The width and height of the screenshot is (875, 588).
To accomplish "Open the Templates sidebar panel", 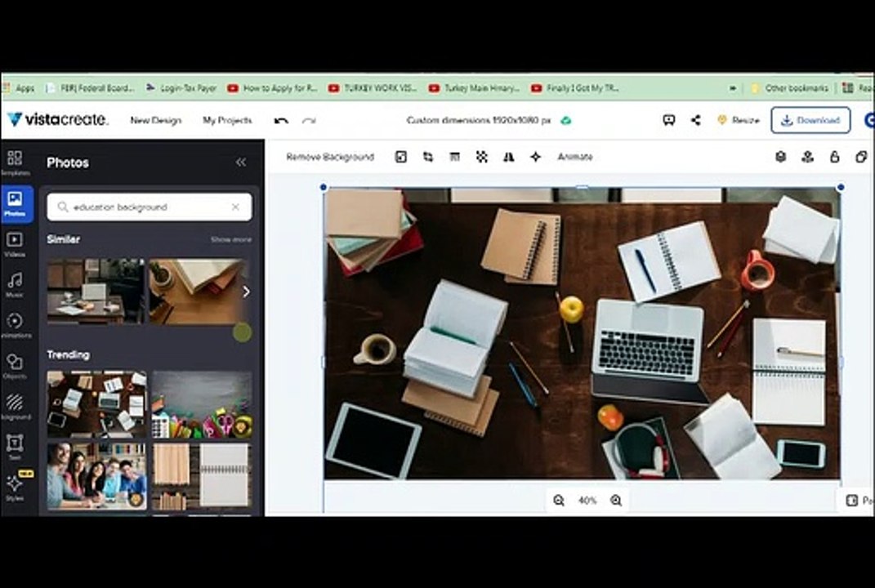I will (x=15, y=163).
